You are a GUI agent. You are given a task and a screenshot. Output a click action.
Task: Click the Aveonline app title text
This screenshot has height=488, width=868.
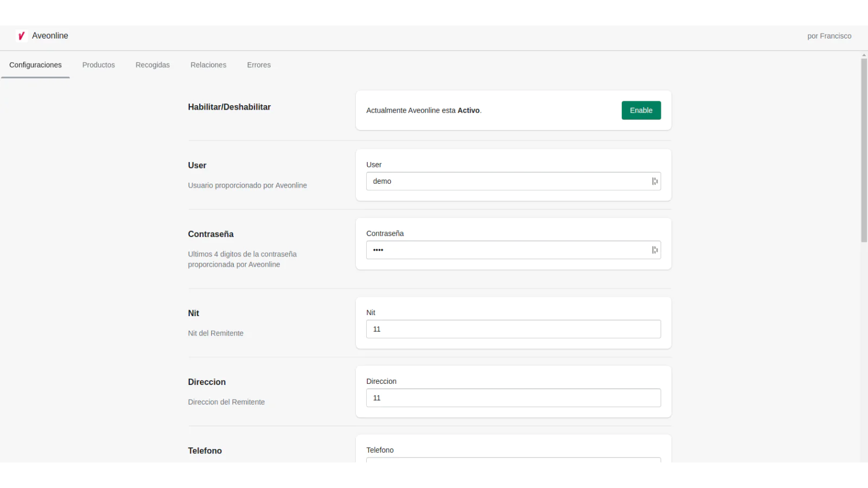pyautogui.click(x=50, y=36)
